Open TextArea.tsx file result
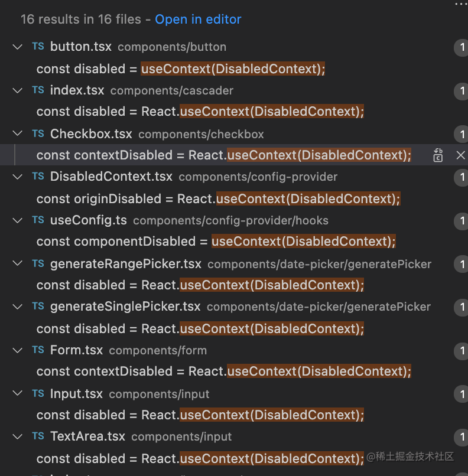468x476 pixels. coord(87,436)
